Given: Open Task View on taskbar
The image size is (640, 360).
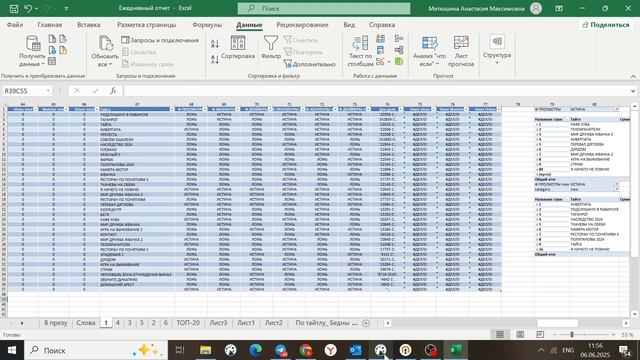Looking at the screenshot, I should (180, 350).
